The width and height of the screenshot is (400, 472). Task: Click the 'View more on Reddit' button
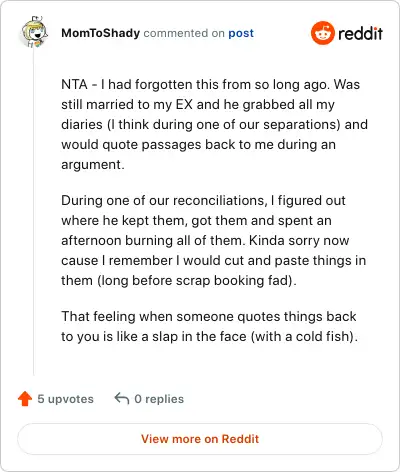tap(200, 439)
